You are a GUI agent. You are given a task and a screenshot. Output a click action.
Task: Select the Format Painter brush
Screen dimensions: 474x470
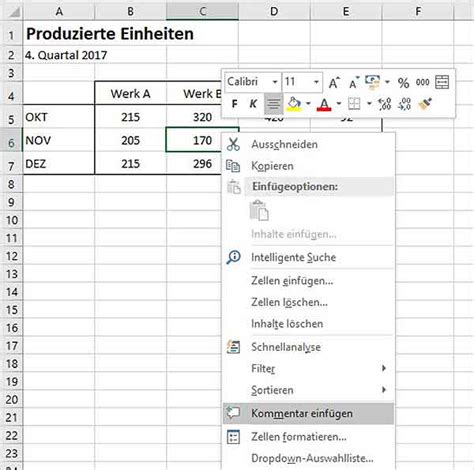(425, 104)
